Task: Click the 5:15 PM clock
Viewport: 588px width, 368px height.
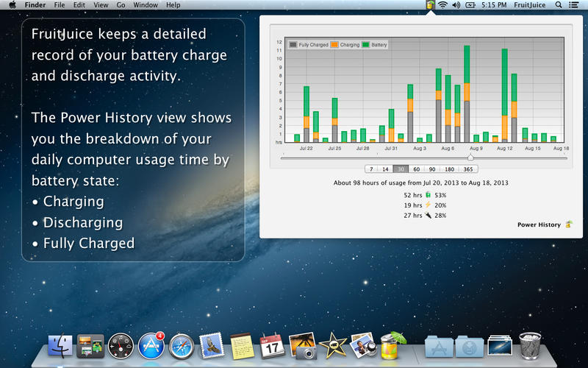Action: tap(494, 5)
